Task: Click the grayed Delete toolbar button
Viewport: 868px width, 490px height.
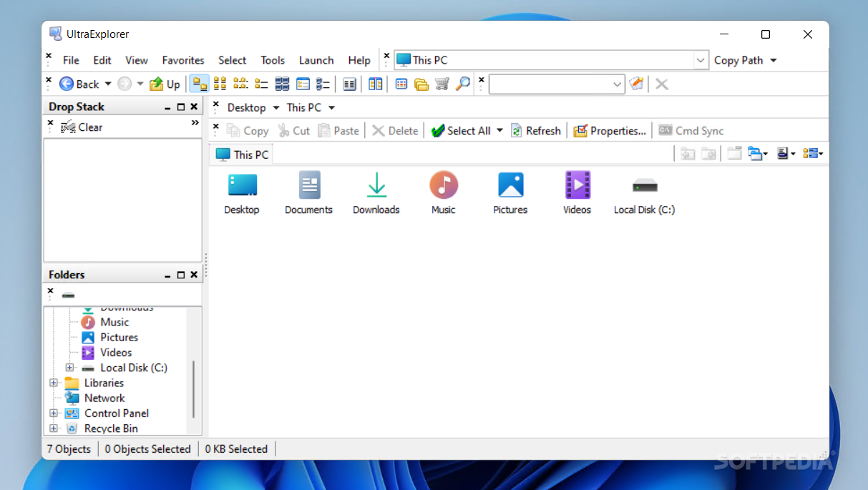Action: (395, 130)
